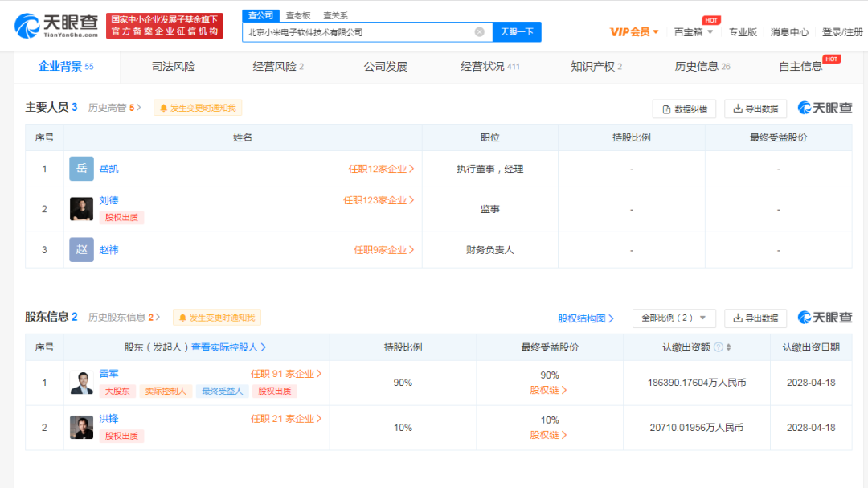Switch to 司法风险 tab

[x=174, y=67]
